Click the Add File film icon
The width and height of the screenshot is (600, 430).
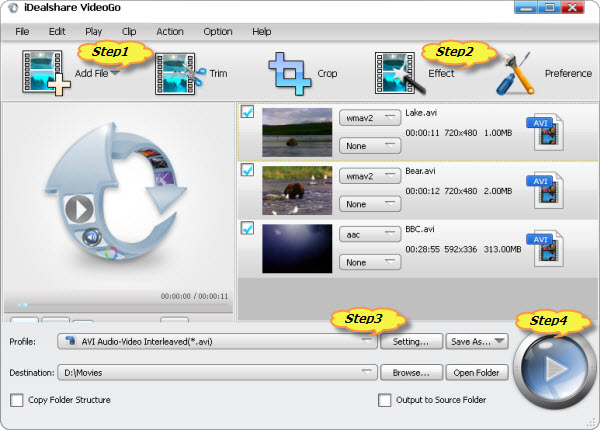pos(46,73)
